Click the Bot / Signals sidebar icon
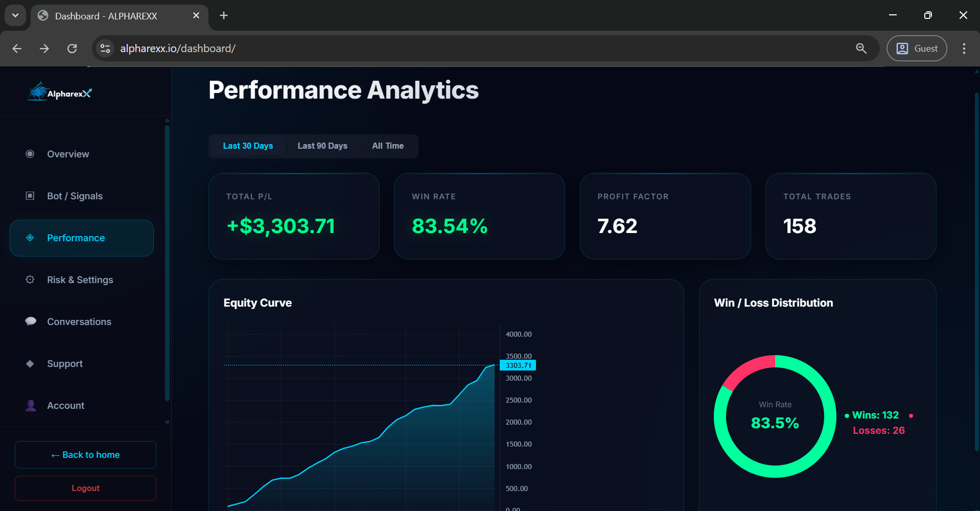This screenshot has height=511, width=980. tap(30, 196)
